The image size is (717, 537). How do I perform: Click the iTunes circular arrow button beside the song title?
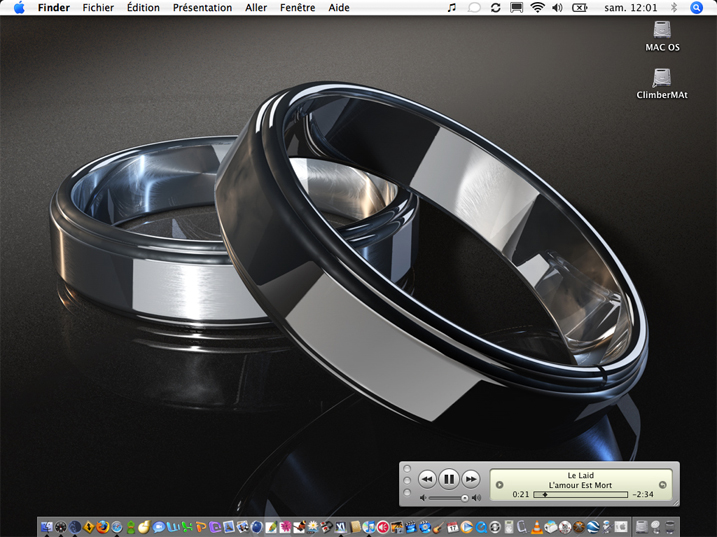[x=662, y=485]
